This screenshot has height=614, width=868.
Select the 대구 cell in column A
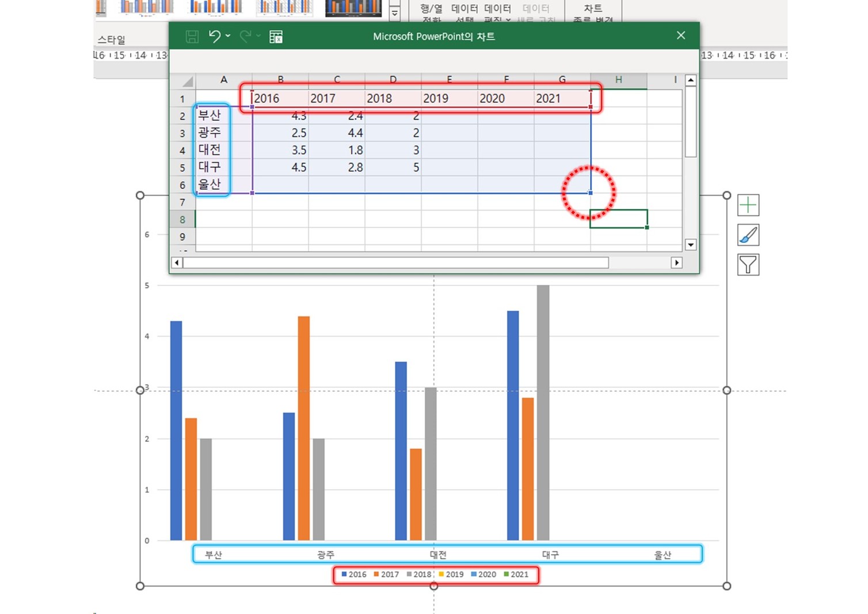tap(224, 167)
